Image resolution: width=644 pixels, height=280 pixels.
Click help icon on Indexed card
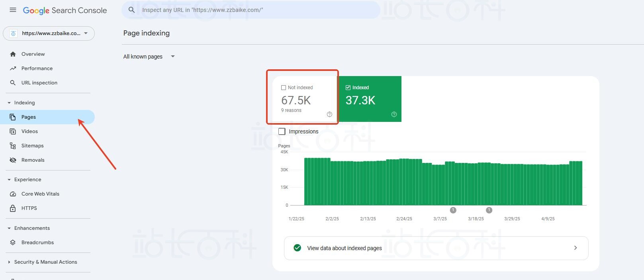pos(394,114)
